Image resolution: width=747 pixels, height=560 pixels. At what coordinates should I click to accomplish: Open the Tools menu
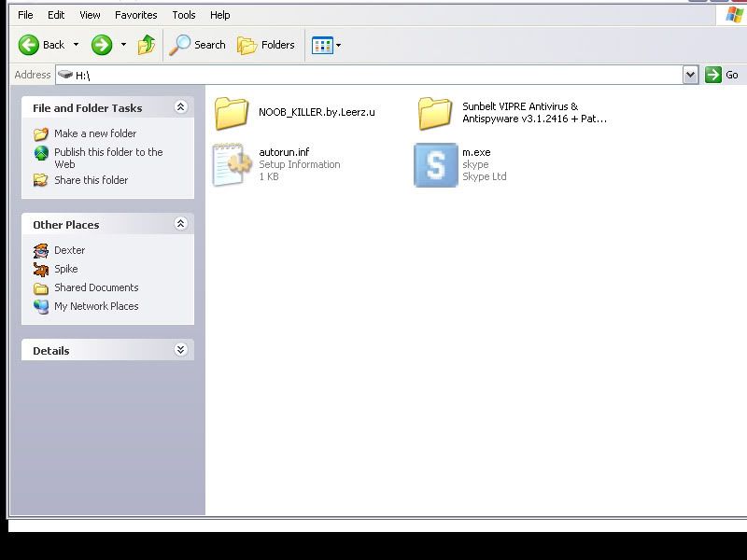tap(184, 15)
